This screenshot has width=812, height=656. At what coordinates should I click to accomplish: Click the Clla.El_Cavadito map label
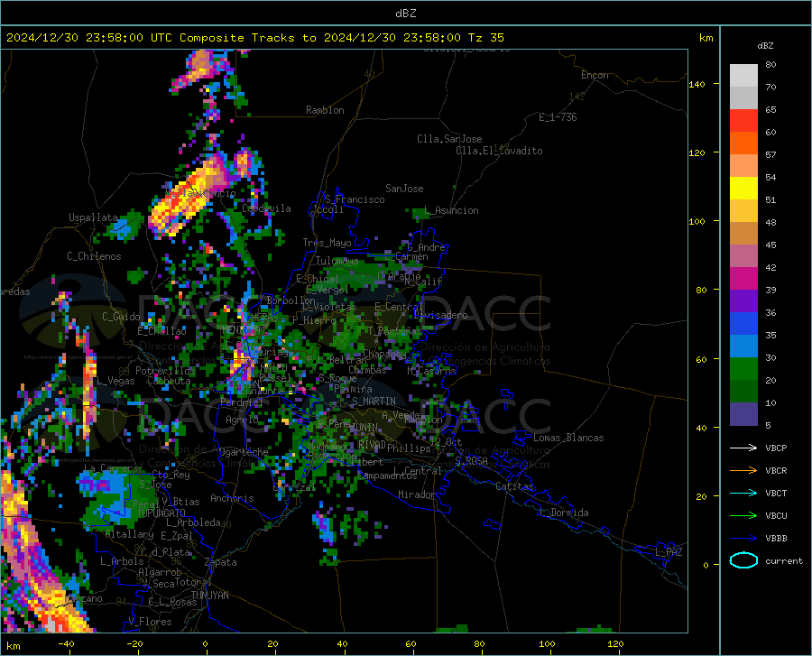499,151
